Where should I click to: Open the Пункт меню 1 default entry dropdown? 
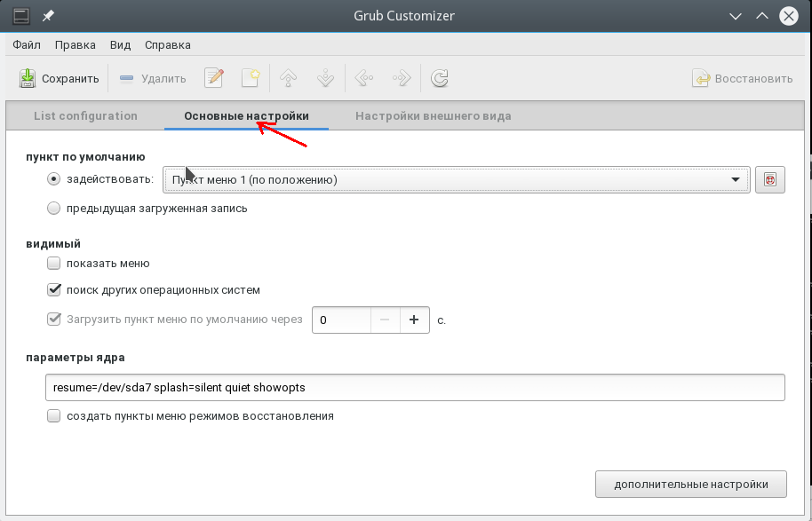pyautogui.click(x=457, y=180)
